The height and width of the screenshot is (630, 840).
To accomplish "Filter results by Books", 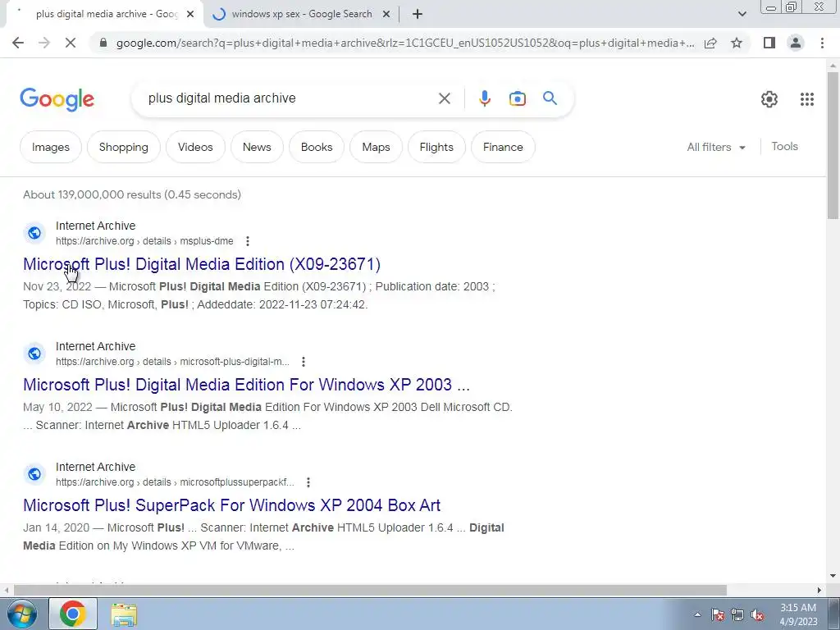I will 317,147.
